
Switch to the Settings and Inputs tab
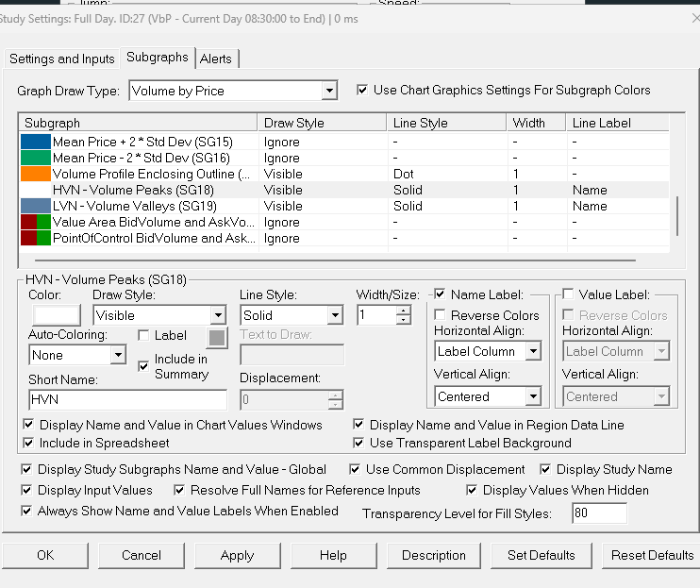pyautogui.click(x=62, y=59)
